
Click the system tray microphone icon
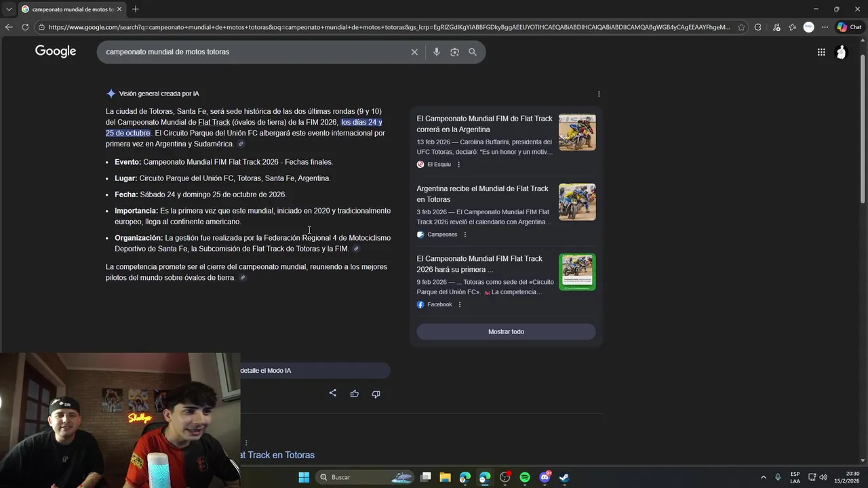pyautogui.click(x=778, y=477)
